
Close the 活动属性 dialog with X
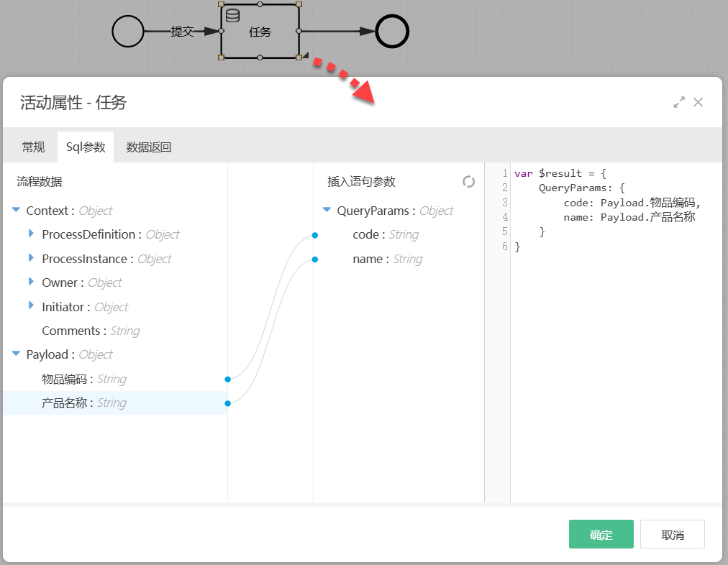tap(698, 102)
